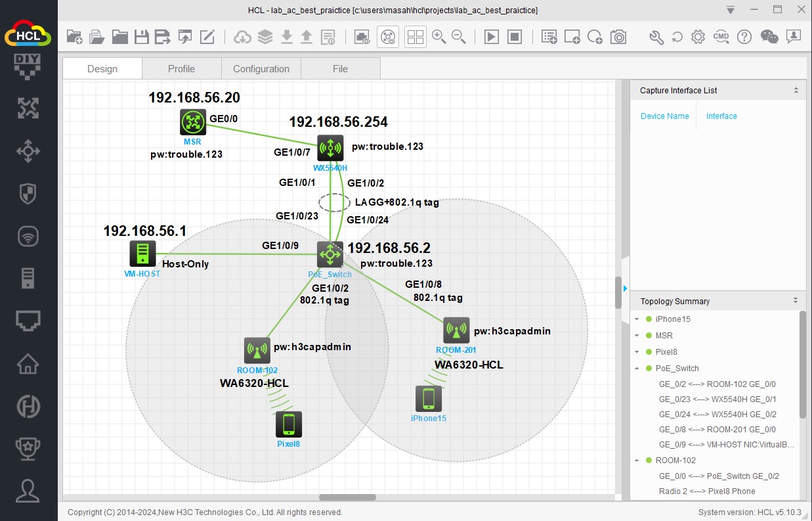Image resolution: width=812 pixels, height=521 pixels.
Task: Click the save project floppy icon
Action: tap(141, 37)
